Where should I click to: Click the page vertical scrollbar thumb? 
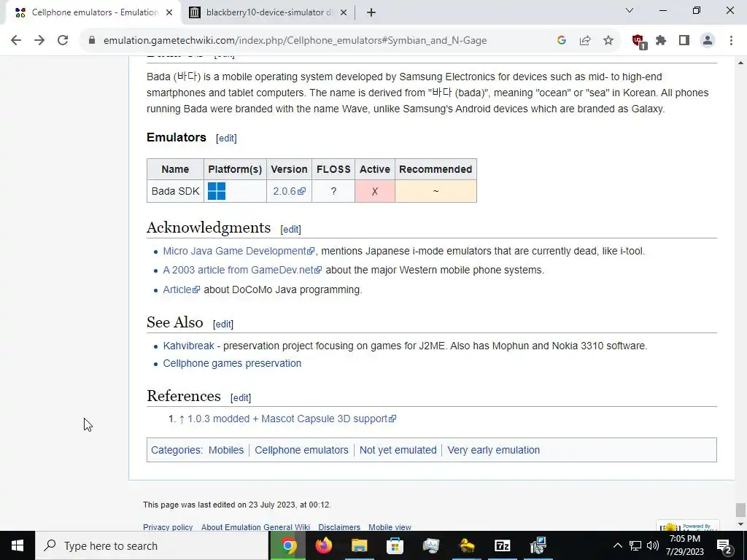point(740,510)
